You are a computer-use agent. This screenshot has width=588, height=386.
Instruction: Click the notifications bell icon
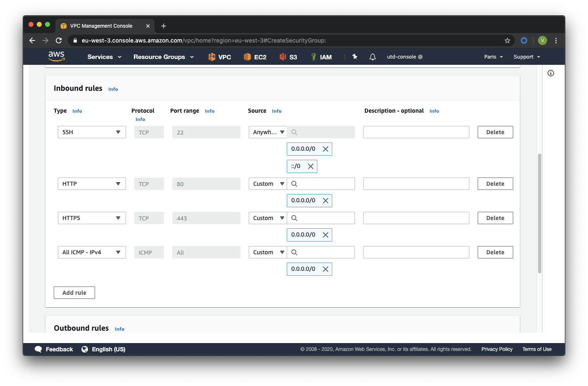point(372,57)
